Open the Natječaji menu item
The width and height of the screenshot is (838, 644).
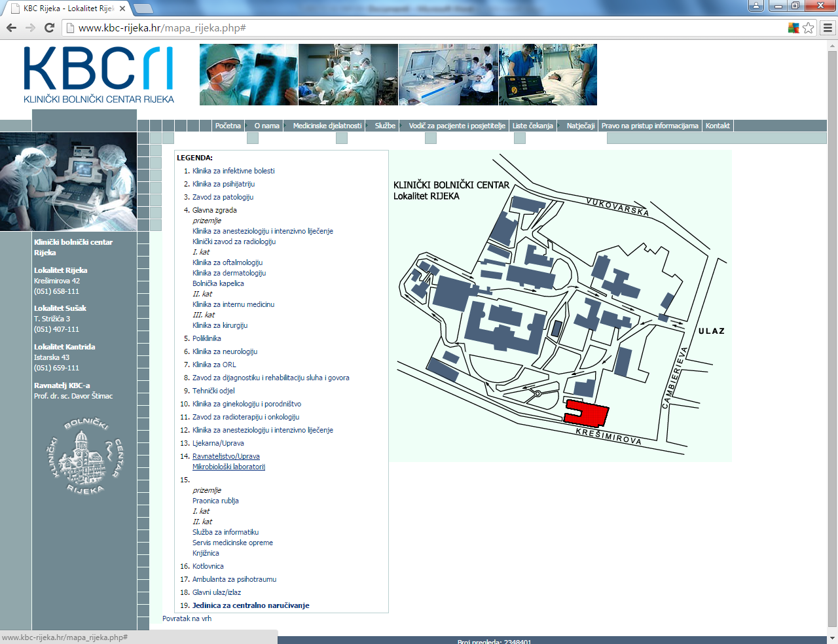pos(581,126)
